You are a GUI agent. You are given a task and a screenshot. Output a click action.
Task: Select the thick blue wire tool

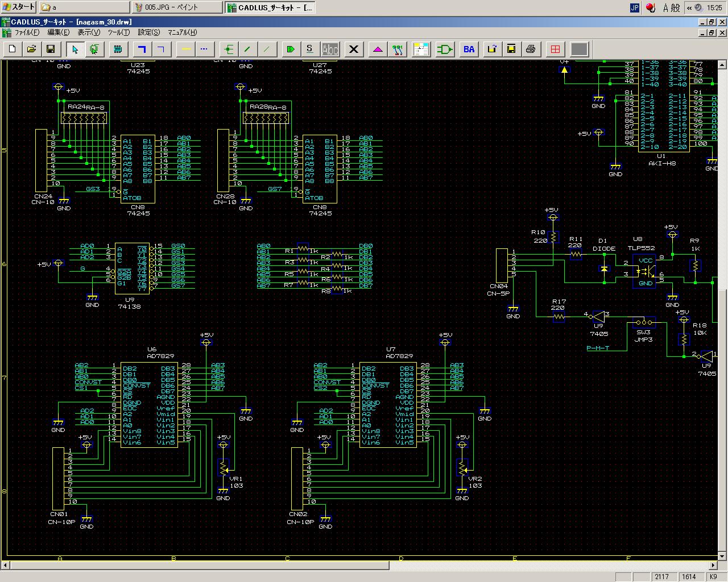click(x=142, y=49)
